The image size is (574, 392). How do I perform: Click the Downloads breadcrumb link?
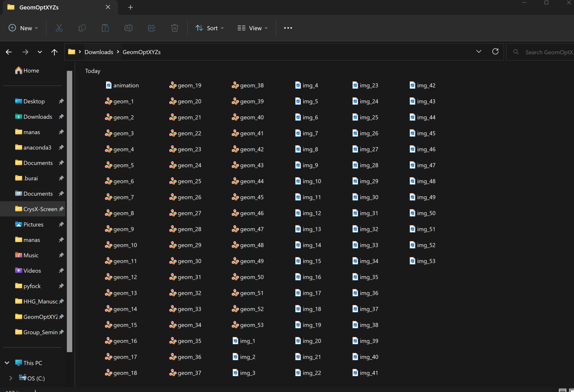(98, 52)
